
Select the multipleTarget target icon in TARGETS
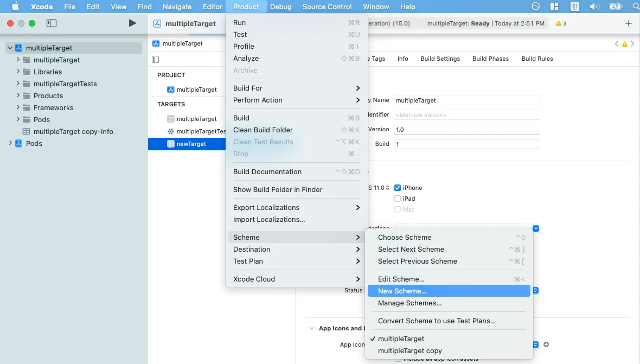tap(171, 119)
